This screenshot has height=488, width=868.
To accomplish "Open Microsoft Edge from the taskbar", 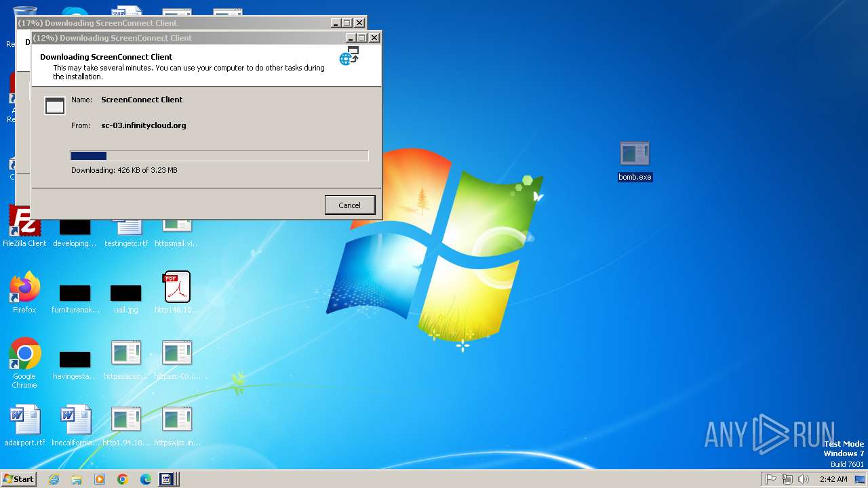I will pyautogui.click(x=146, y=479).
